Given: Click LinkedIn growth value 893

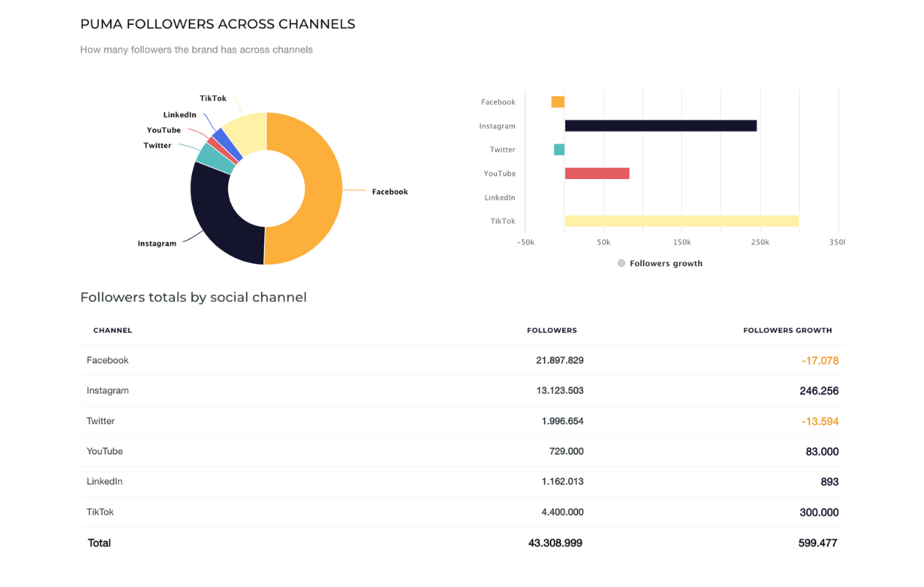Looking at the screenshot, I should 830,482.
